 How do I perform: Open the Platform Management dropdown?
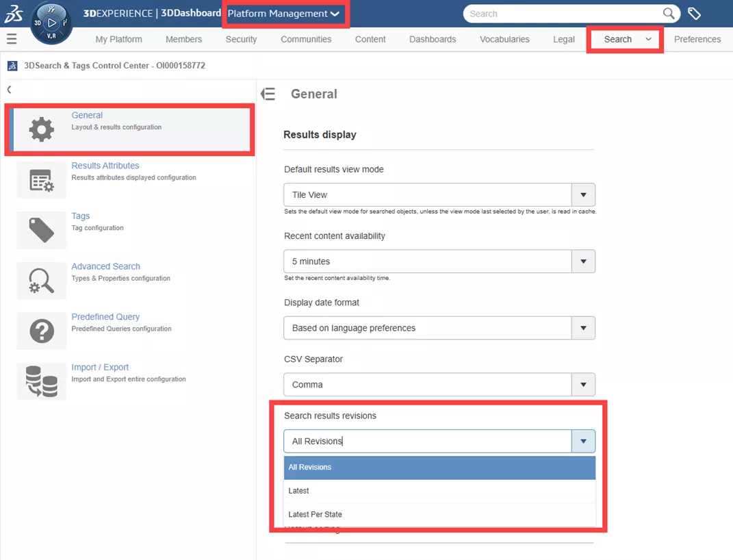point(284,13)
